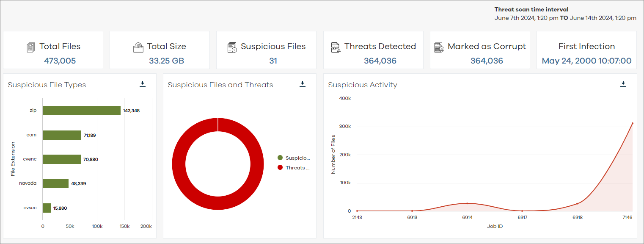Viewport: 644px width, 244px height.
Task: Download the Suspicious Files and Threats chart
Action: [303, 84]
